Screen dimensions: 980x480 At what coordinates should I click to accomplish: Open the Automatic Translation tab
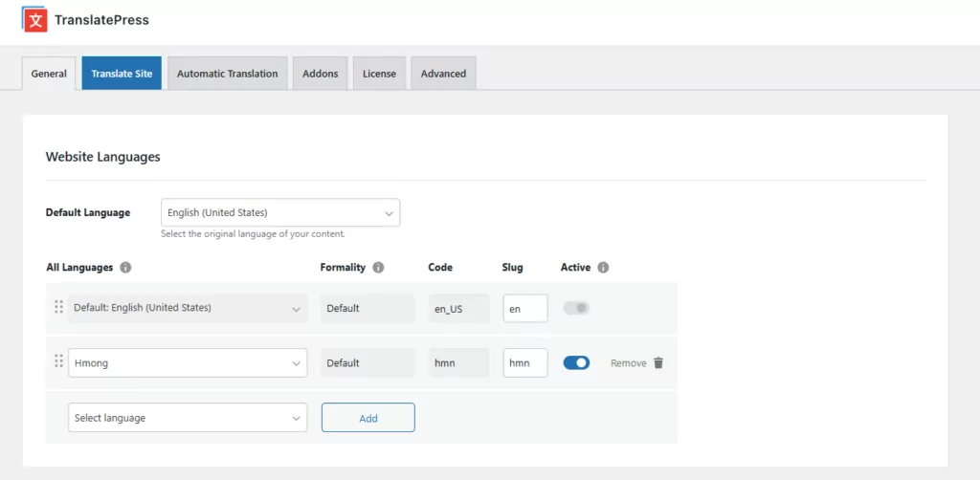[228, 73]
